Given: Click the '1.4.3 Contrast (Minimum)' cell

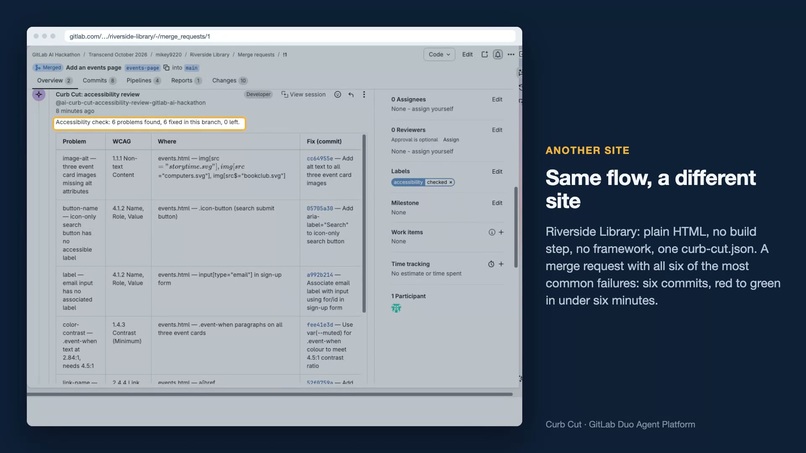Looking at the screenshot, I should [129, 345].
